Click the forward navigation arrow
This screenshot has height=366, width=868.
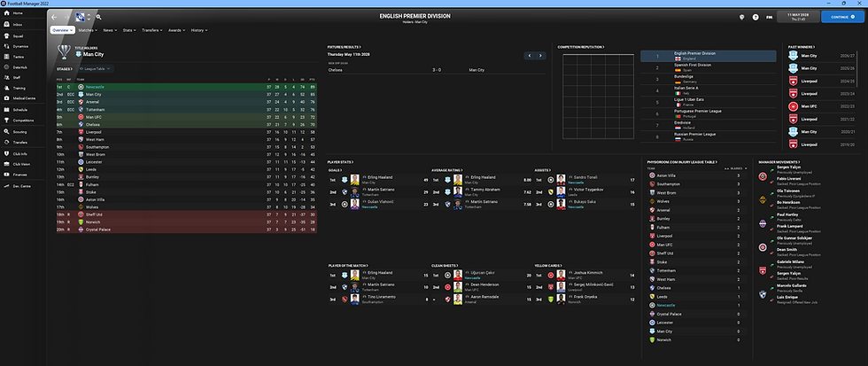tap(67, 17)
